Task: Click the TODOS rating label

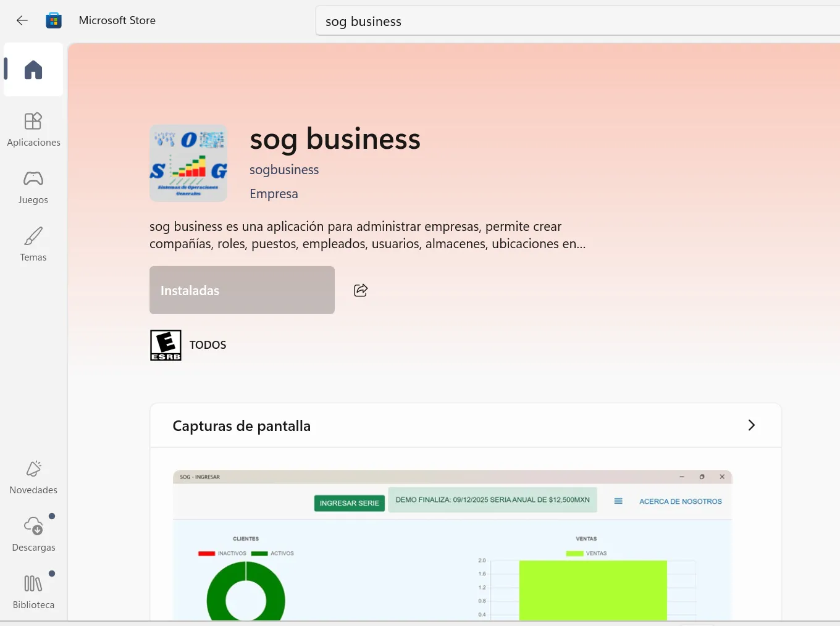Action: 208,345
